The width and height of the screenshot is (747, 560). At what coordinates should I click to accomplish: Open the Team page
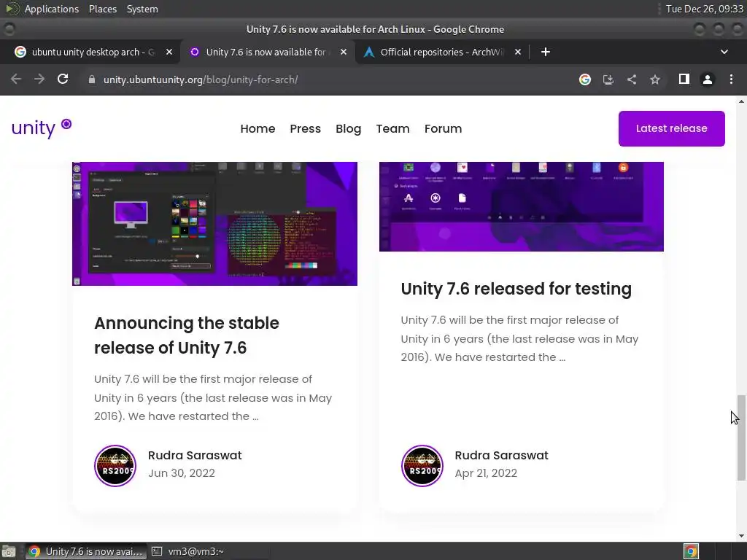point(392,128)
